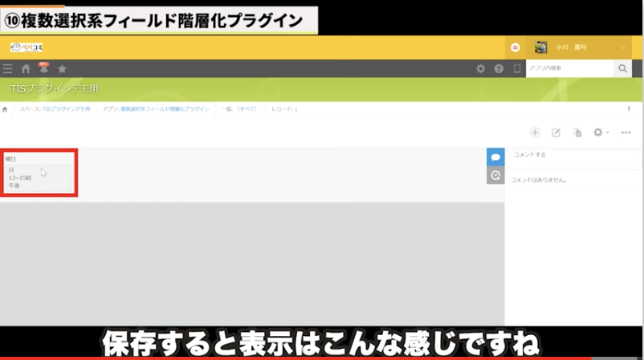The image size is (644, 360).
Task: Switch to mobile view icon
Action: (x=517, y=69)
